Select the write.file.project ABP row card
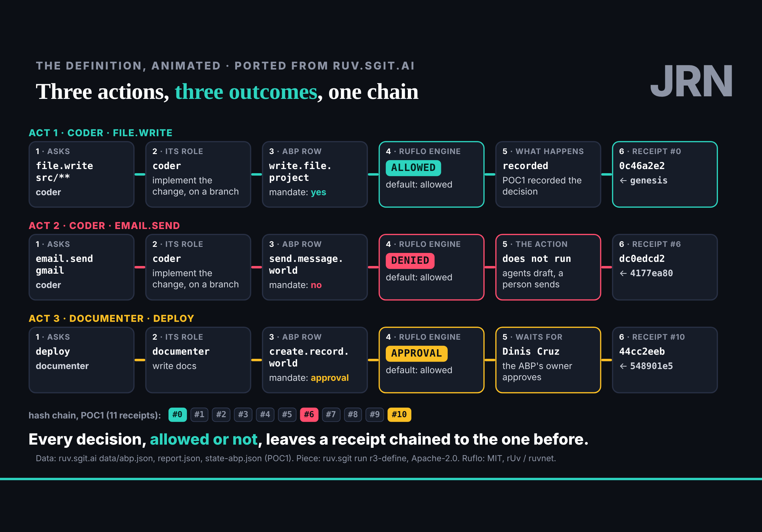Viewport: 762px width, 532px height. 315,174
